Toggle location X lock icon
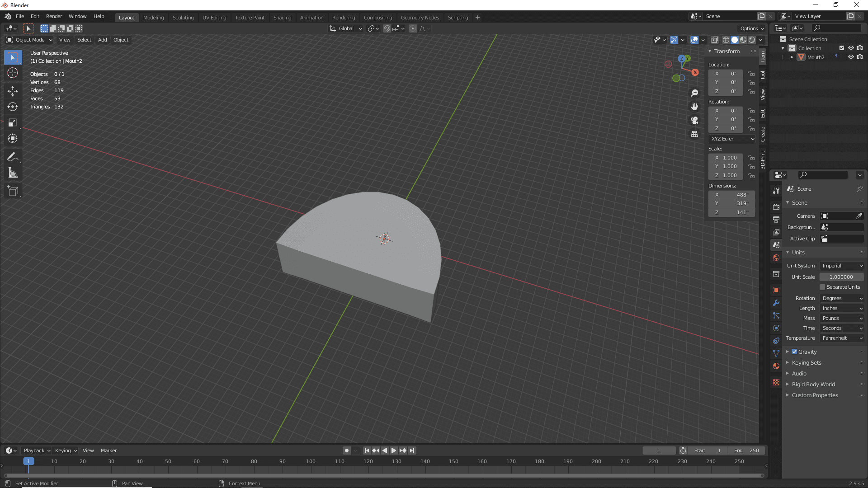 (x=751, y=74)
